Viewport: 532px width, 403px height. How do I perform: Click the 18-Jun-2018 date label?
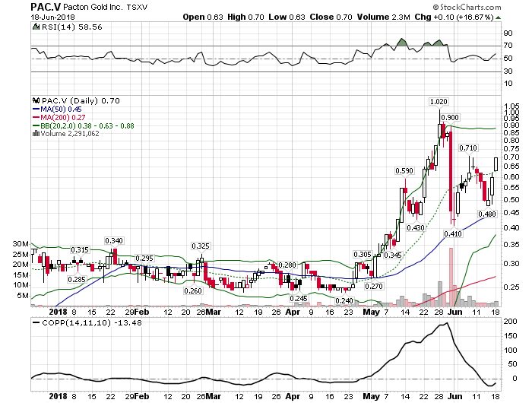[52, 17]
